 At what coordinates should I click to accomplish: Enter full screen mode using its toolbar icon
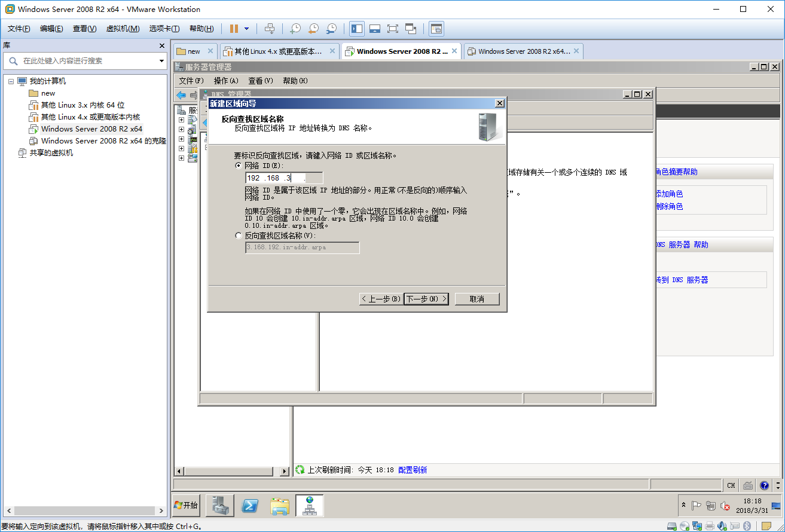point(392,28)
